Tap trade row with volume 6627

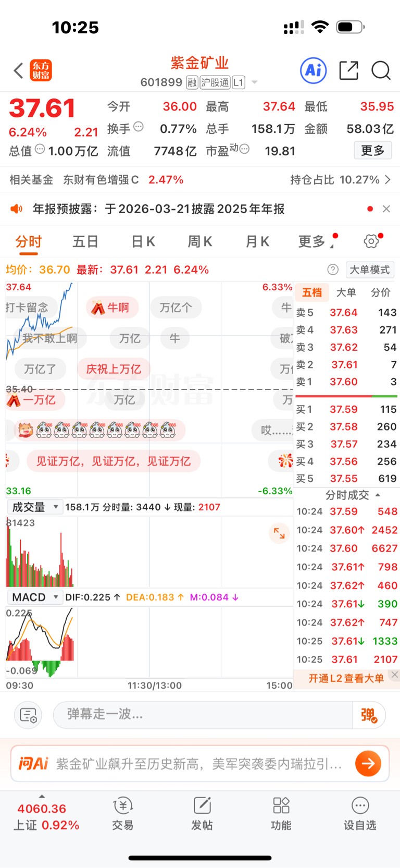coord(347,548)
